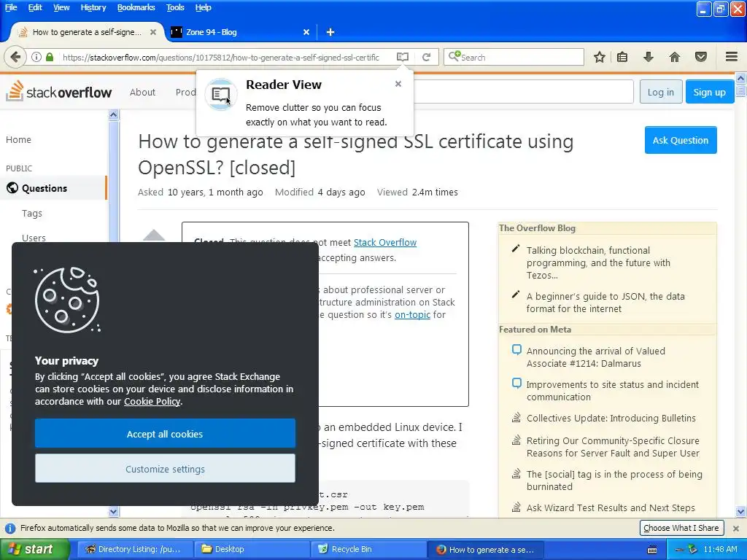This screenshot has width=747, height=560.
Task: Open View menu
Action: coord(61,7)
